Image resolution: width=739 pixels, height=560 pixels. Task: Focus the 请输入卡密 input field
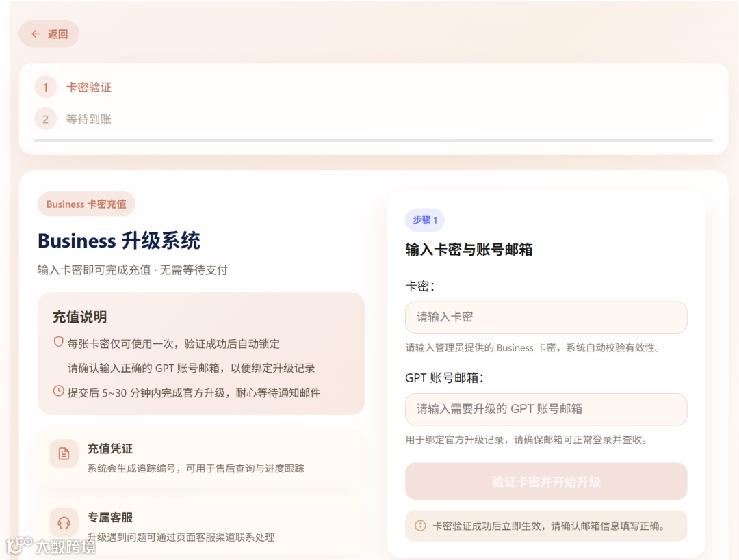coord(546,317)
